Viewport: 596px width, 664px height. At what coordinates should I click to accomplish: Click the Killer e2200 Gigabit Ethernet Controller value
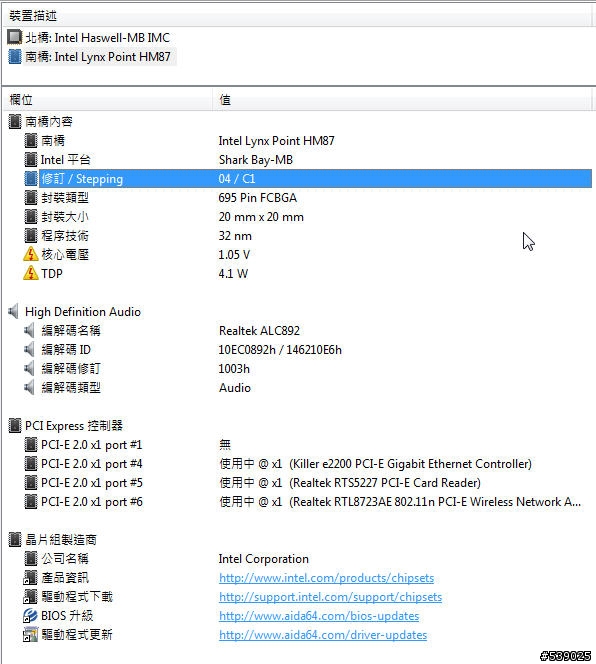click(375, 464)
